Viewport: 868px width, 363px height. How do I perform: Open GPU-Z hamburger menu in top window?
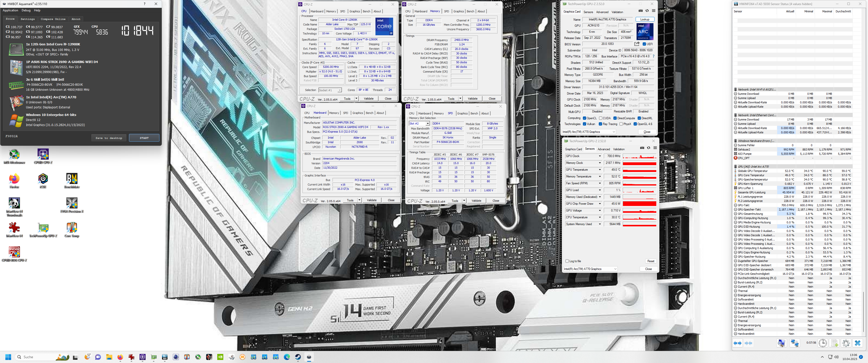point(653,11)
